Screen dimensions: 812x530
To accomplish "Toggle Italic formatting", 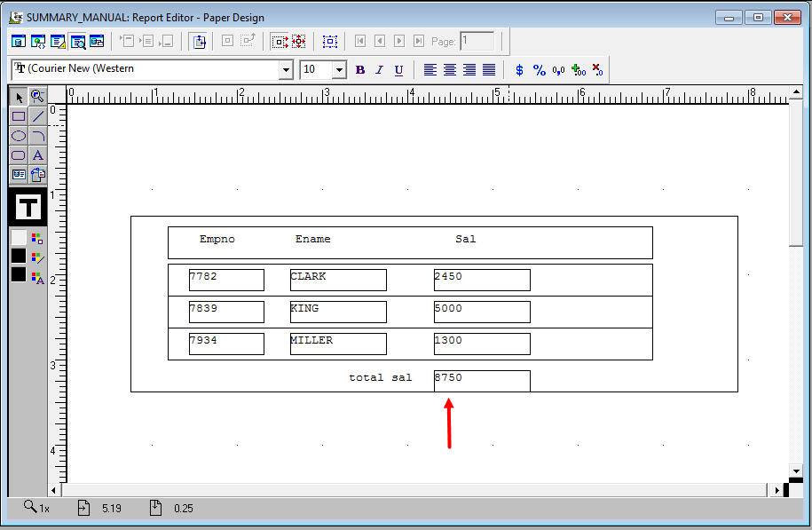I will tap(379, 70).
